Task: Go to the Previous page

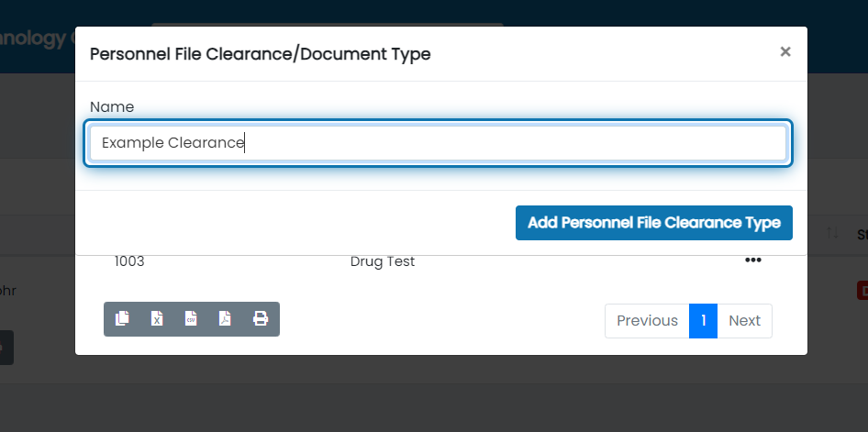Action: (647, 321)
